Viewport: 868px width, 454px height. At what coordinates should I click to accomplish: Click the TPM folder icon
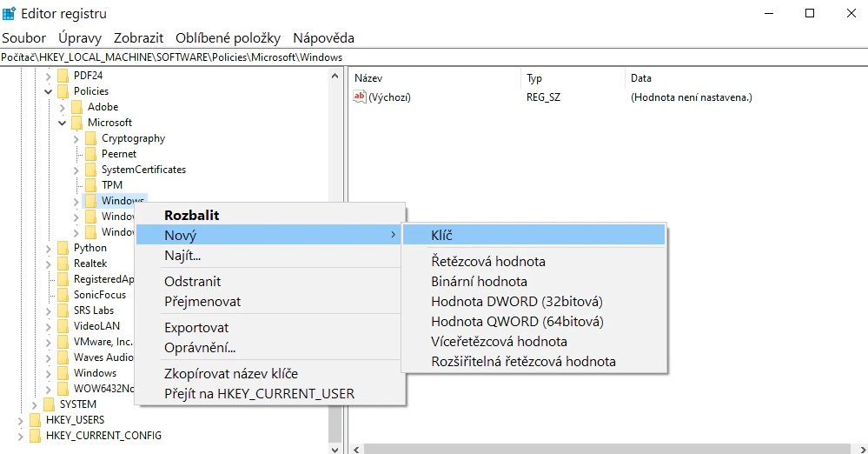coord(90,185)
